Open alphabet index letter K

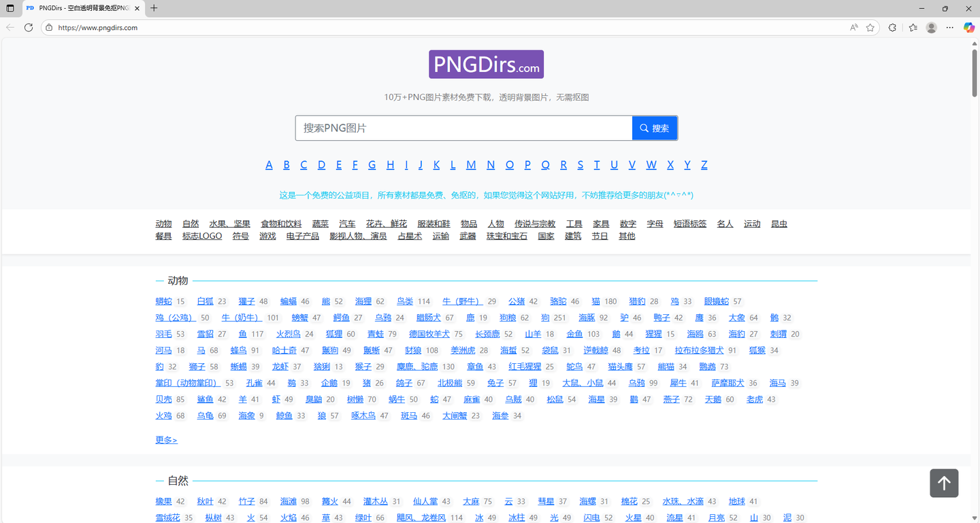[436, 165]
